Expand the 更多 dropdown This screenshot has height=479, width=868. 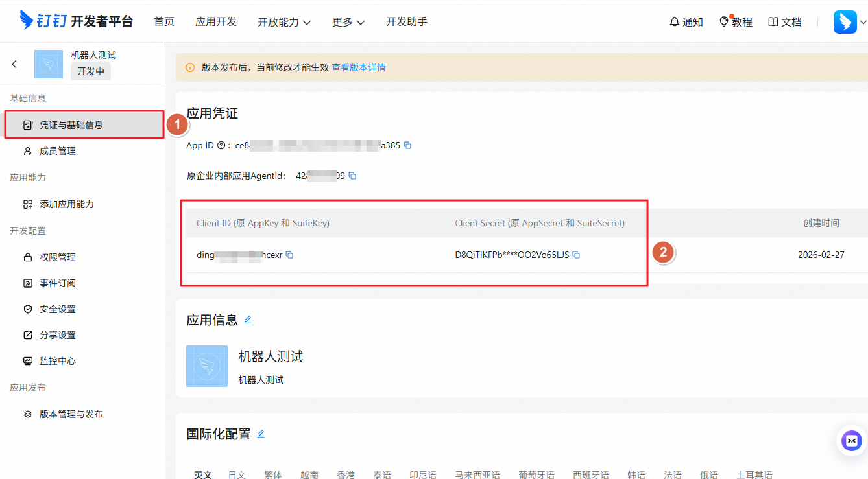click(x=348, y=21)
